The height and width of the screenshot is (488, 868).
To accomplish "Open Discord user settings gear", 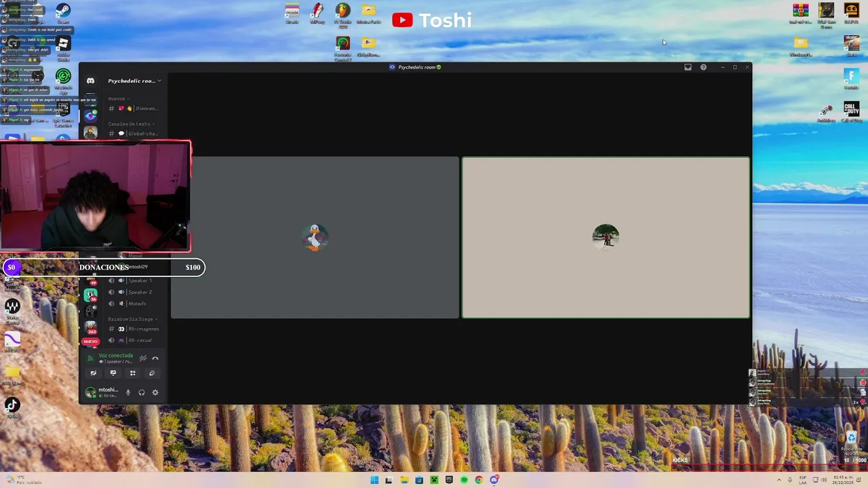I will tap(155, 392).
